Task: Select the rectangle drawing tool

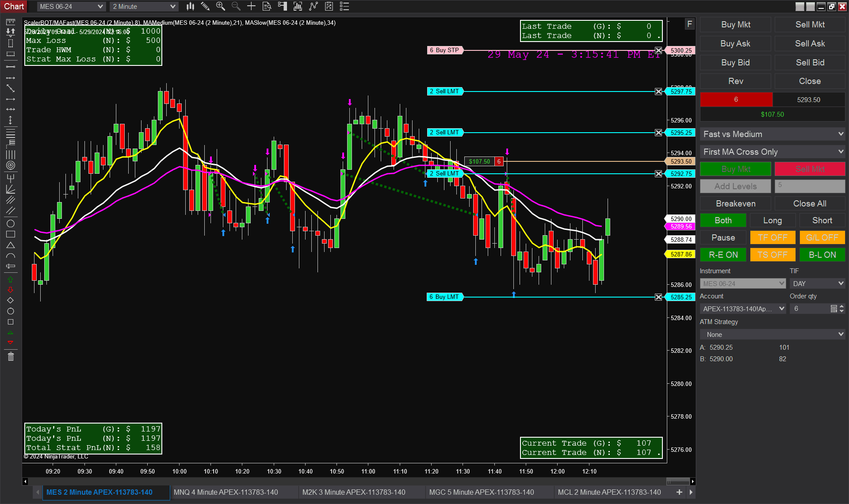Action: 10,235
